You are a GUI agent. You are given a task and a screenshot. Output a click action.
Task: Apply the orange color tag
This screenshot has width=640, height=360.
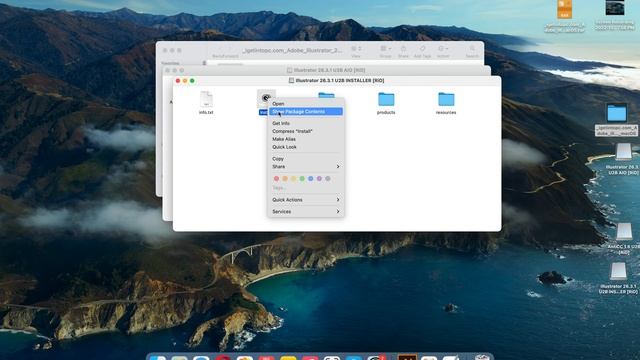pos(285,178)
